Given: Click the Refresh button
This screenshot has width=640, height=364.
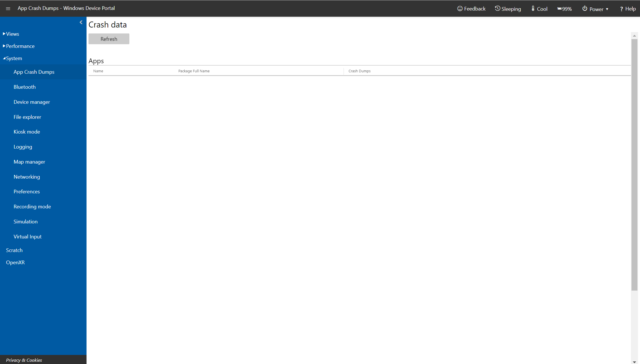Looking at the screenshot, I should (109, 39).
